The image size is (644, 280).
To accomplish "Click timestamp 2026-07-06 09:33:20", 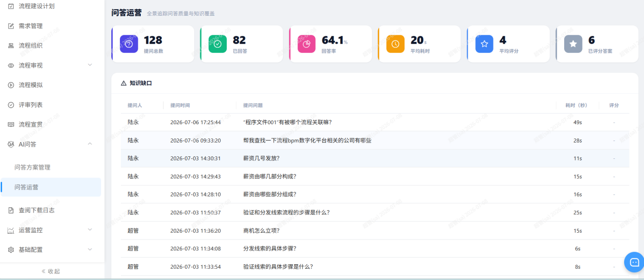I will click(x=196, y=141).
